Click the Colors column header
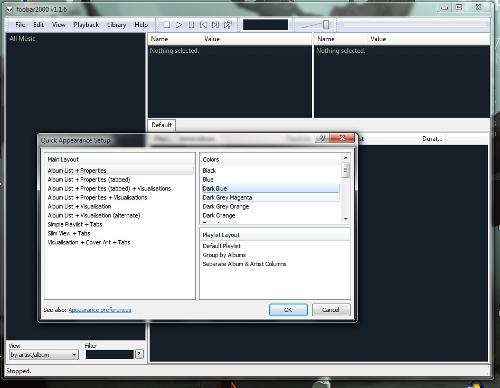 pos(271,160)
